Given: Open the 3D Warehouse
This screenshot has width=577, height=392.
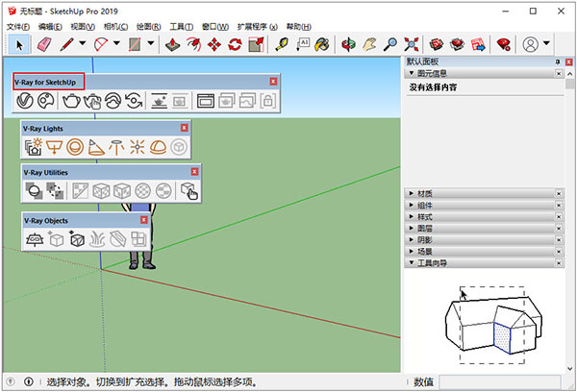Looking at the screenshot, I should coord(437,44).
